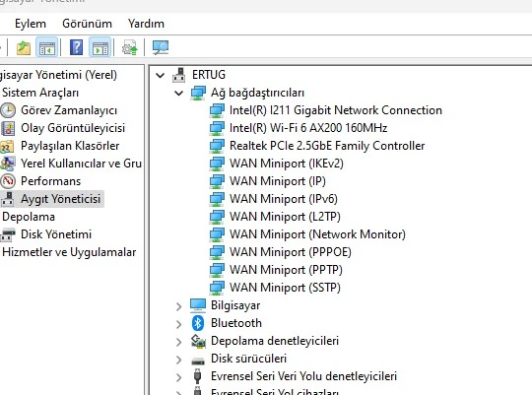Screen dimensions: 532x395
Task: Open the Görünüm menu
Action: [x=88, y=24]
